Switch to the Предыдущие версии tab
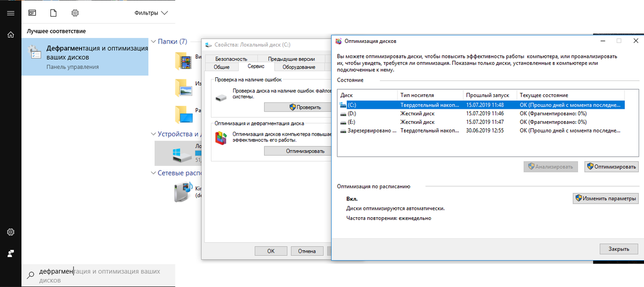Screen dimensions: 644x287 pyautogui.click(x=291, y=59)
